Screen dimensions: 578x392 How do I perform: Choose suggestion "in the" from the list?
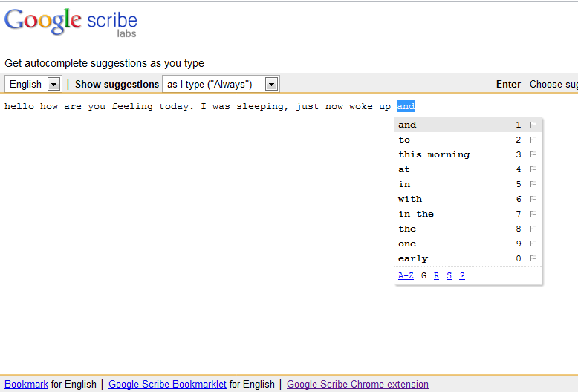[x=468, y=214]
